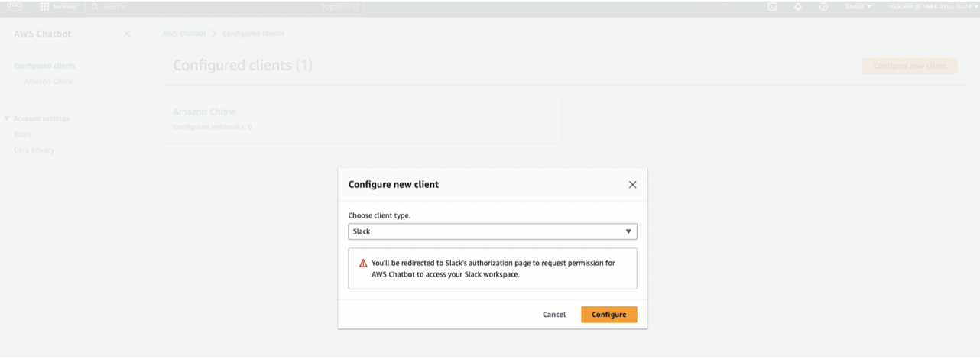980x359 pixels.
Task: Click AWS Chatbot breadcrumb link
Action: (x=184, y=34)
